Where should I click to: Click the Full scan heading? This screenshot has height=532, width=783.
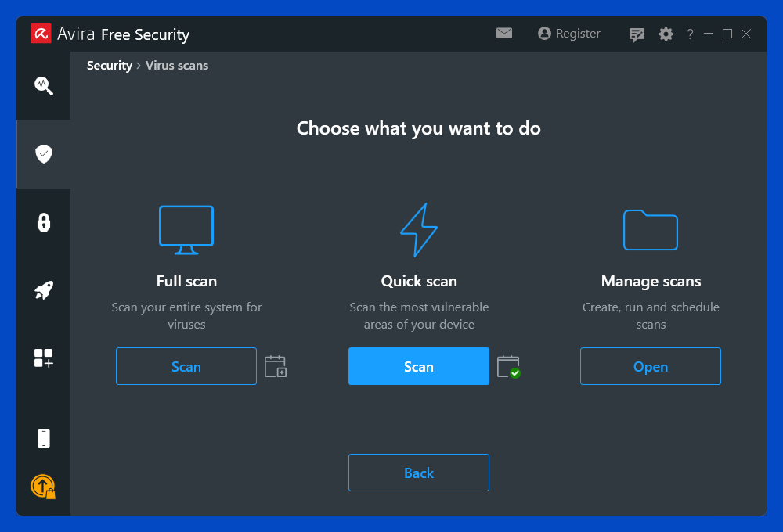186,281
